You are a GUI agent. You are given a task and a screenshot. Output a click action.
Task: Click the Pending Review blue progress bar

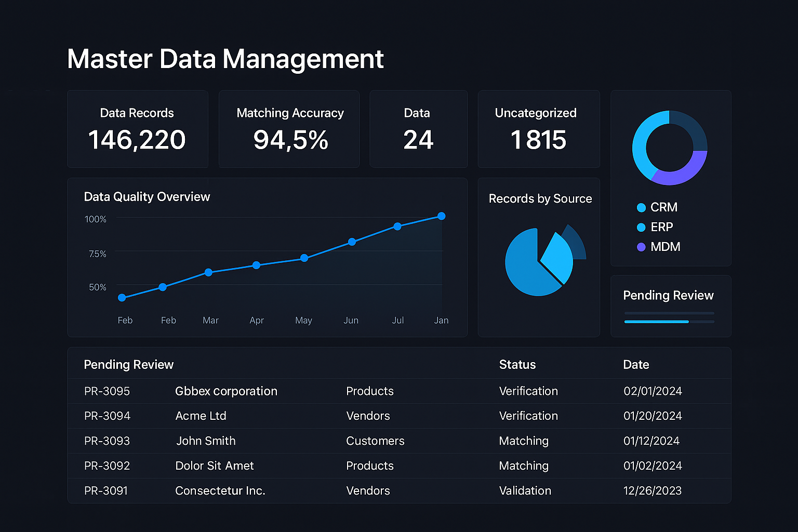[x=656, y=322]
